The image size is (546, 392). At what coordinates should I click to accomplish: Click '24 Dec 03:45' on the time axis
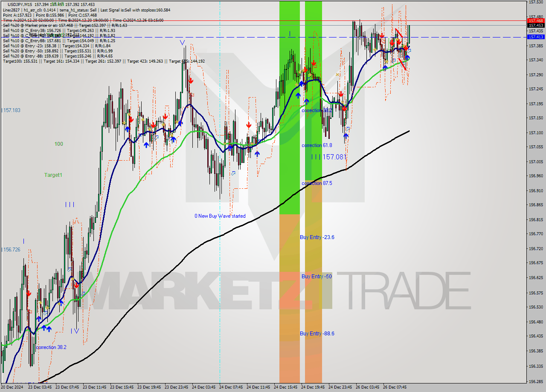[x=203, y=387]
